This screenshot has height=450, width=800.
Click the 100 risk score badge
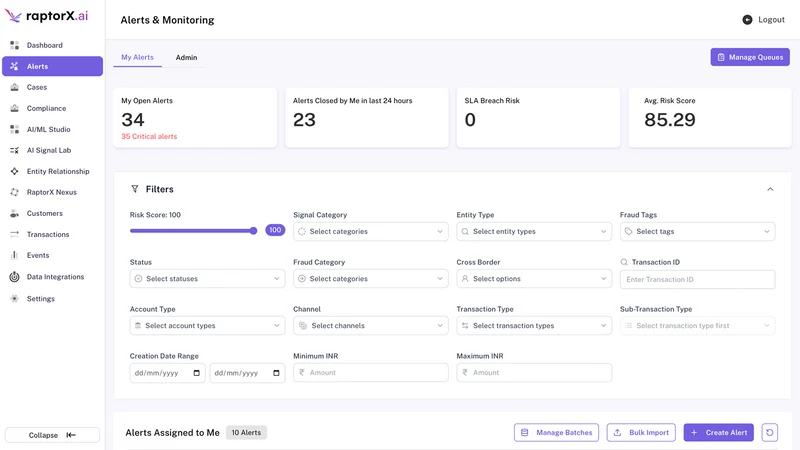(275, 230)
